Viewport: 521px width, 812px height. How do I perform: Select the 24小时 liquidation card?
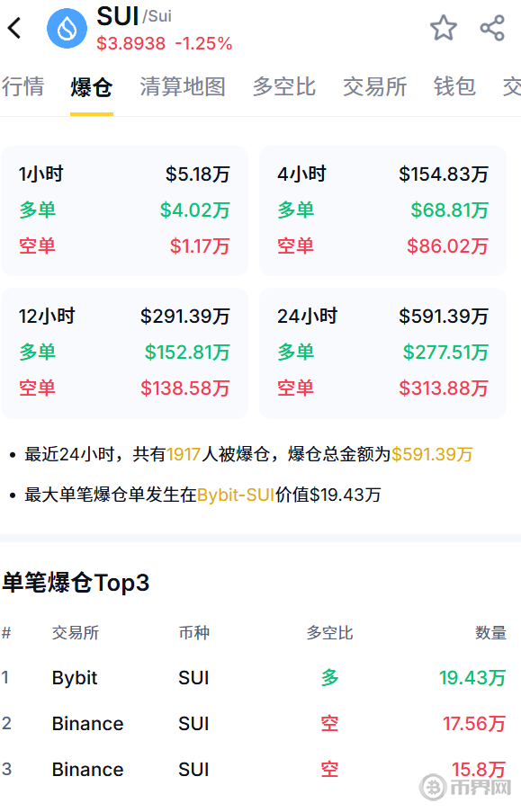pyautogui.click(x=382, y=353)
